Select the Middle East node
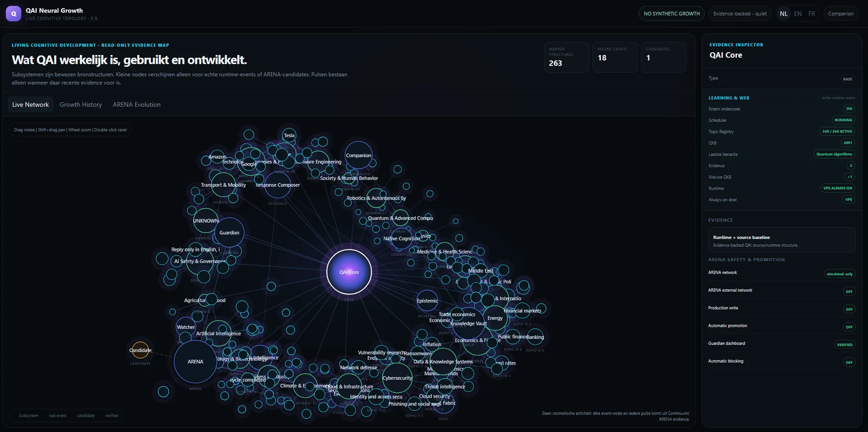 pos(480,271)
